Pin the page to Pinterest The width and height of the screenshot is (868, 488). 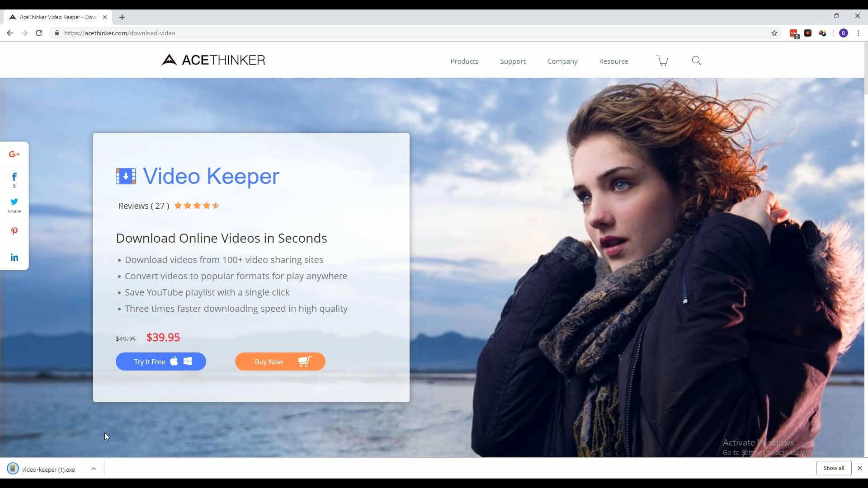tap(14, 231)
